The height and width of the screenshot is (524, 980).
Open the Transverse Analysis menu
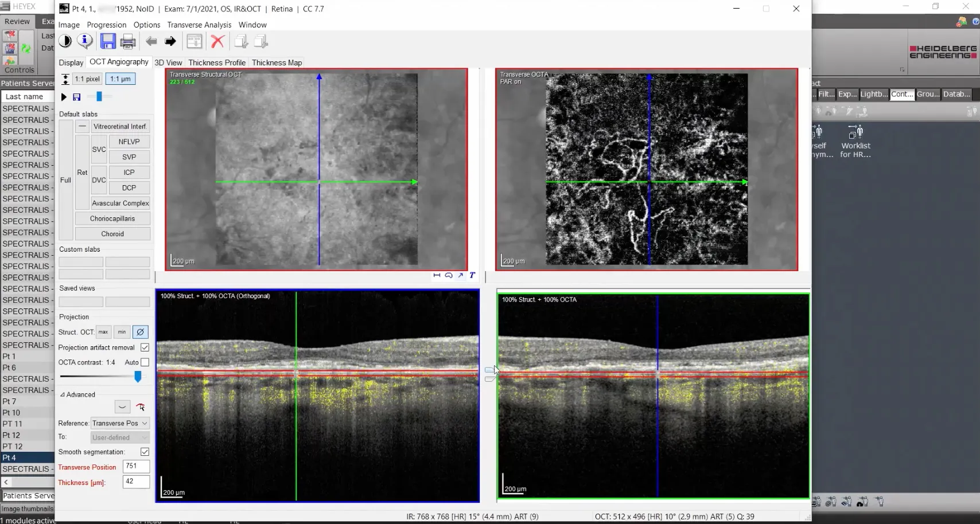coord(199,25)
